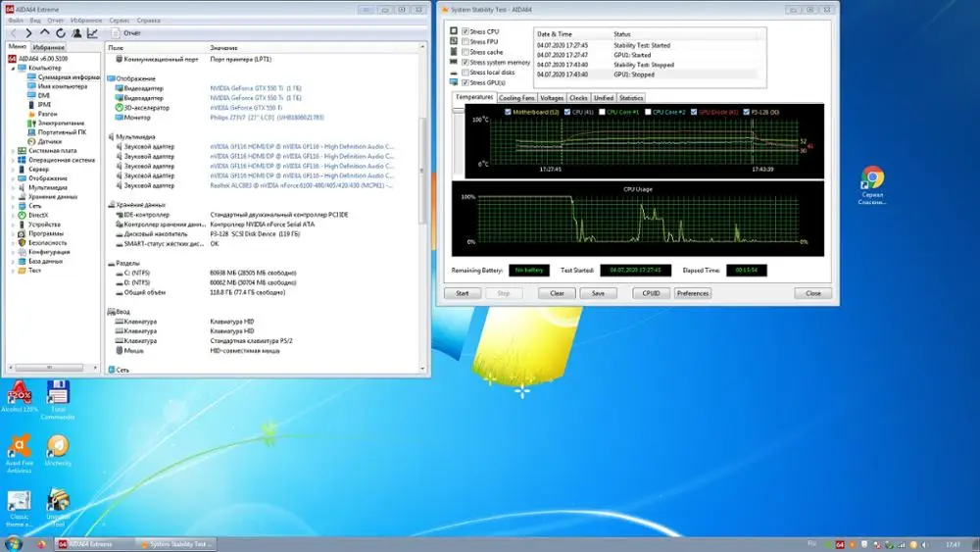980x552 pixels.
Task: Open the Отчет report toolbar button
Action: [126, 33]
